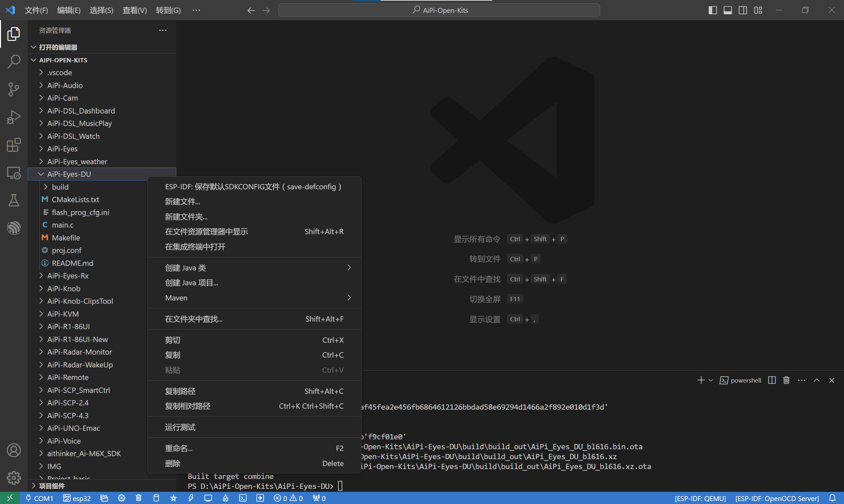Click the build flash monitor flame icon
The width and height of the screenshot is (844, 504).
226,498
